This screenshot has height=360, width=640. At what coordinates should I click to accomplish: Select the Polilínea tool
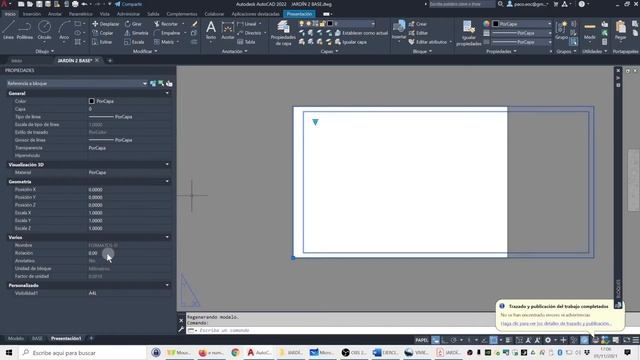tap(24, 31)
